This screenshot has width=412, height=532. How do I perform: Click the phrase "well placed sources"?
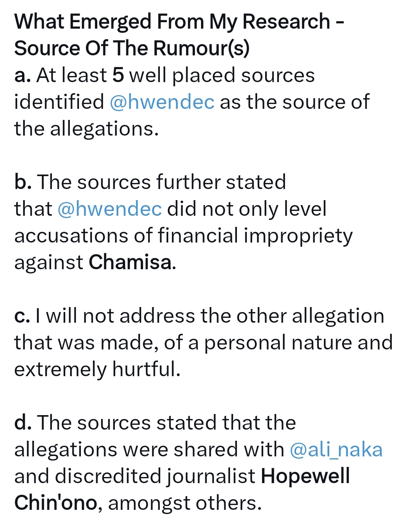coord(222,76)
